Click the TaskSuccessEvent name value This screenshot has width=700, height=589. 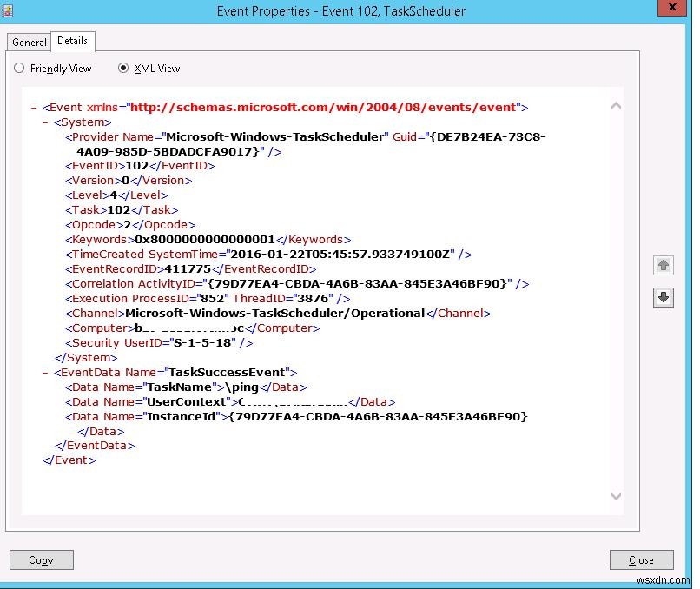(228, 373)
